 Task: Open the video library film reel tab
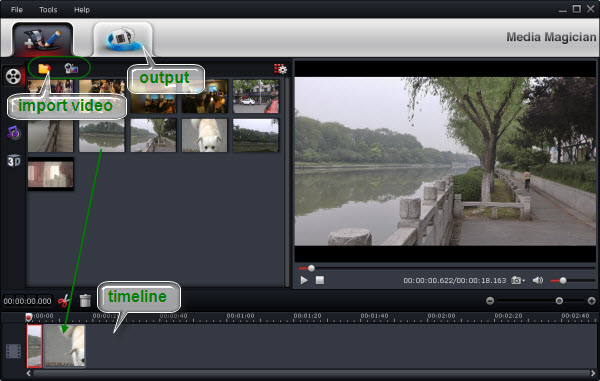click(13, 77)
